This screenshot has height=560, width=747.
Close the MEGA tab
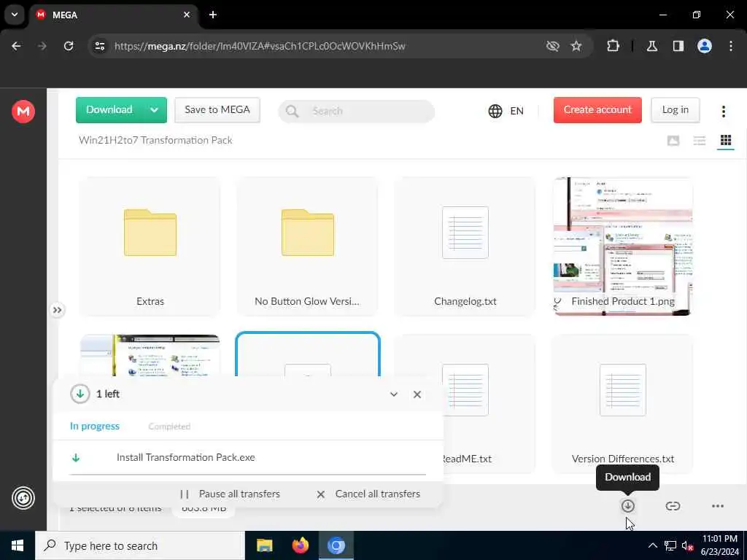187,15
